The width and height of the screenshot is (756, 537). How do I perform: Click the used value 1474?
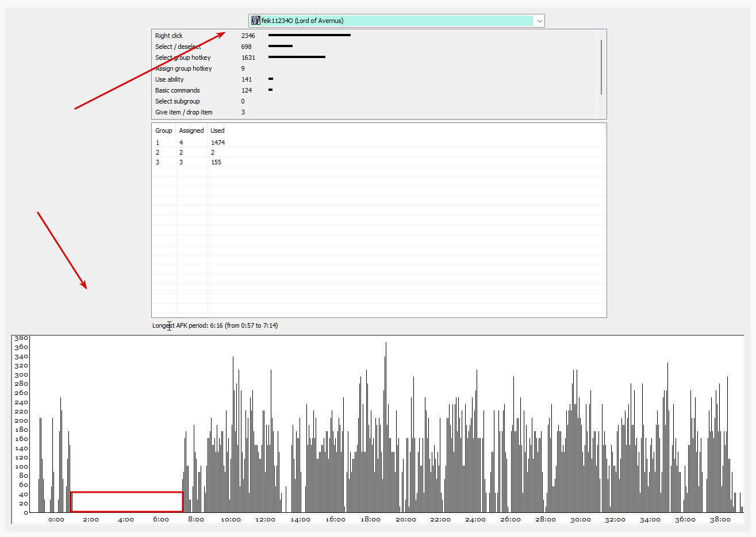coord(218,143)
